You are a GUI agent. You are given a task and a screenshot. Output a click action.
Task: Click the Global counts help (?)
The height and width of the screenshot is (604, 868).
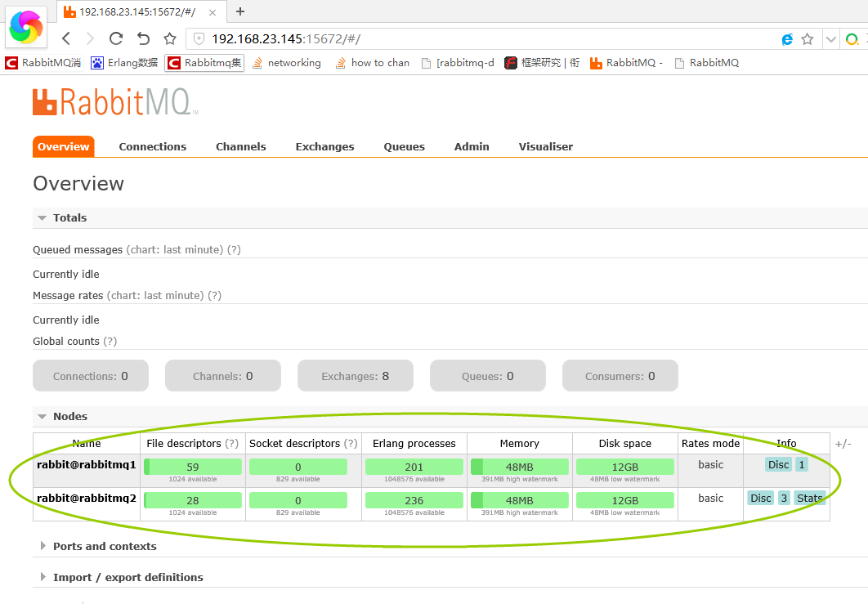pos(110,342)
